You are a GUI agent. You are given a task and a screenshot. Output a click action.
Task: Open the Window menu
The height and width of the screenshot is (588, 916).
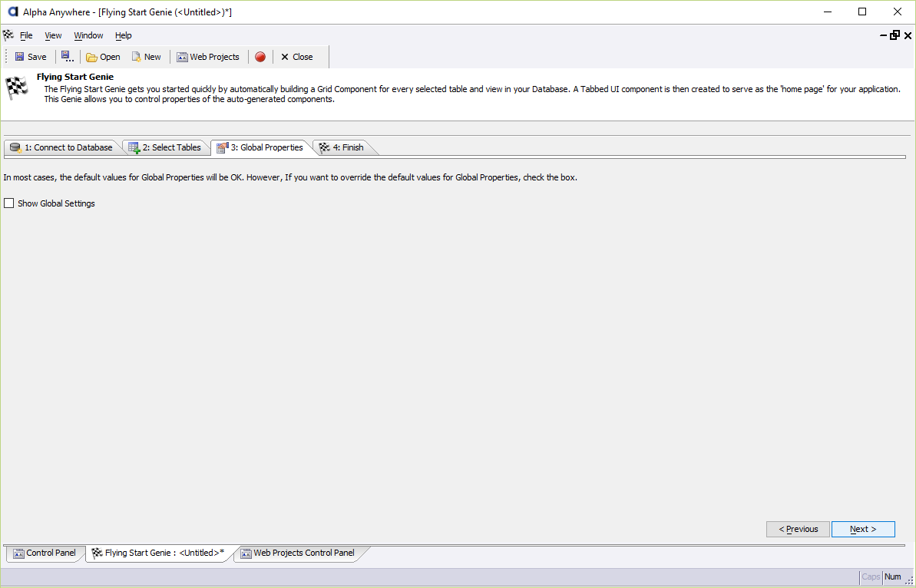(89, 35)
